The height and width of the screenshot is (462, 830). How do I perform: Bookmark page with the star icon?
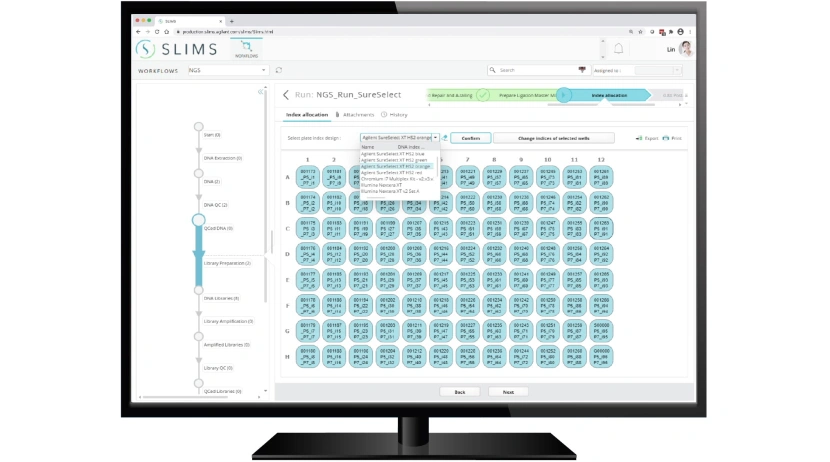click(640, 32)
